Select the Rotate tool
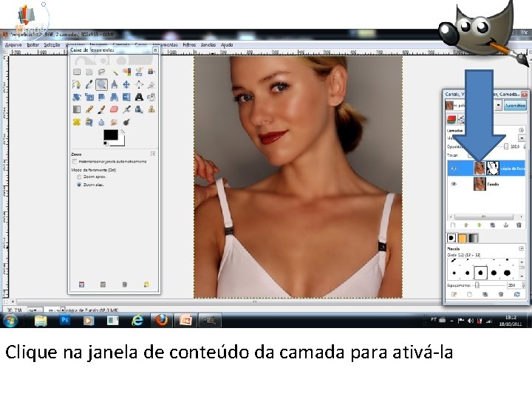 point(77,97)
